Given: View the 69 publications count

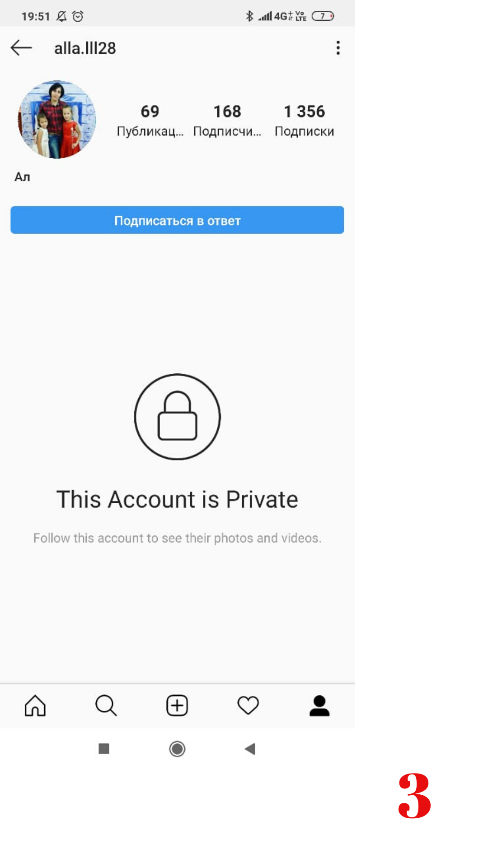Looking at the screenshot, I should pyautogui.click(x=150, y=121).
